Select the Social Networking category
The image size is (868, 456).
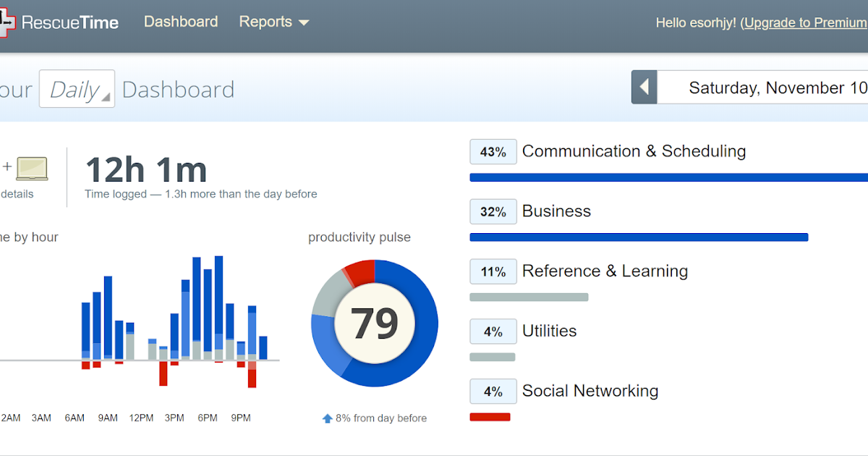coord(590,392)
